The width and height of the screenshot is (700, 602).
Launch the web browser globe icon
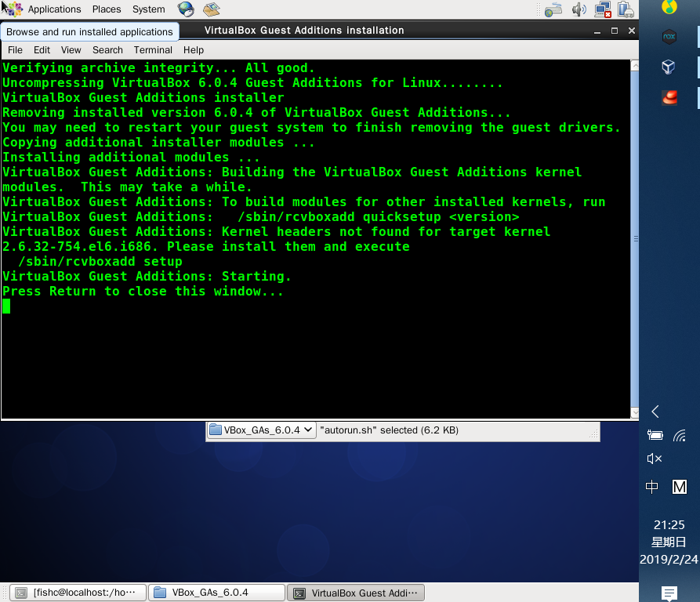tap(186, 9)
